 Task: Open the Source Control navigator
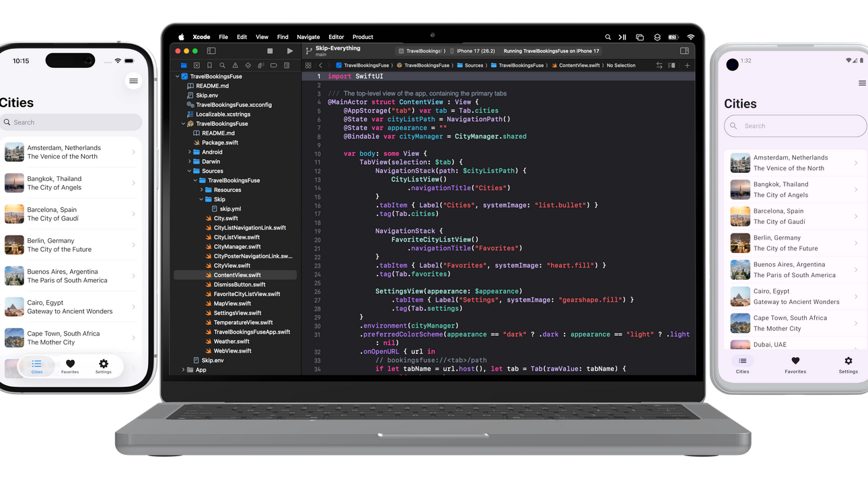coord(196,66)
